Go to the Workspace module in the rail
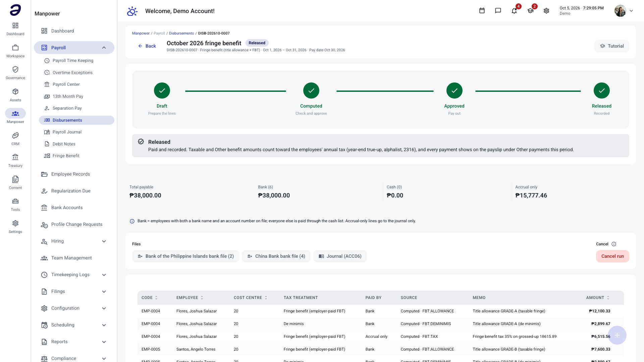The width and height of the screenshot is (644, 362). pos(15,51)
